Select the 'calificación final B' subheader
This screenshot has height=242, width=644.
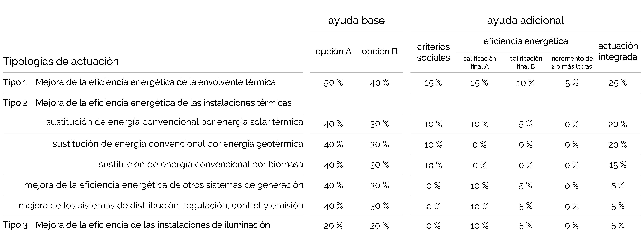[526, 62]
